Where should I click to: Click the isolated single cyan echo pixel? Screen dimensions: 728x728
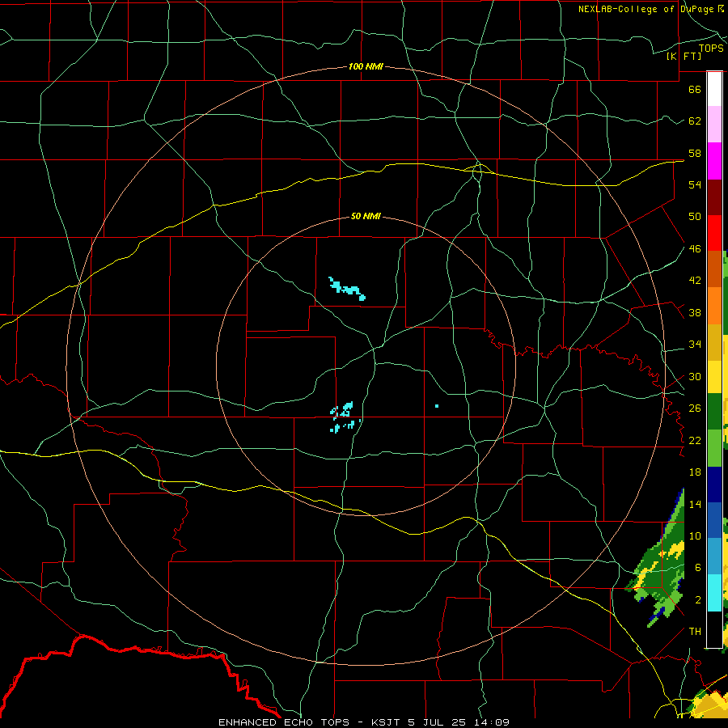point(437,406)
